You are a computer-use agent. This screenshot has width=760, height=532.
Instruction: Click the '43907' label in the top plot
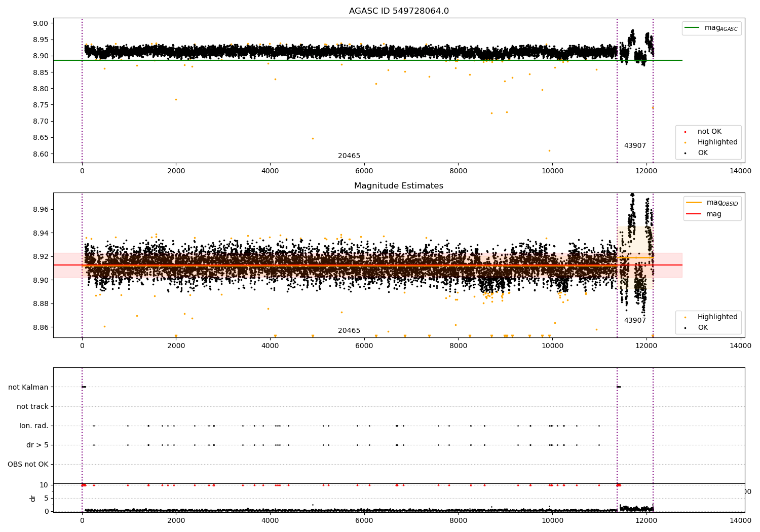[x=635, y=146]
